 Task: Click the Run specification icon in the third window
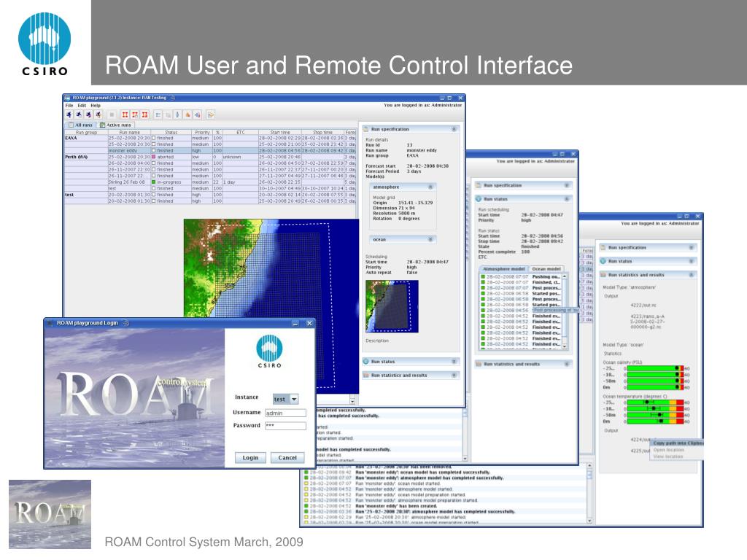coord(603,248)
